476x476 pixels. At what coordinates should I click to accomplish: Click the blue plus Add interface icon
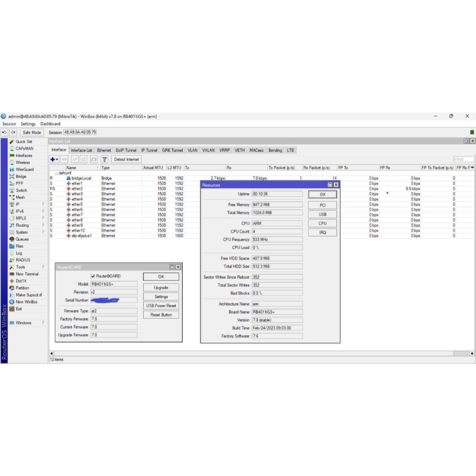coord(53,159)
